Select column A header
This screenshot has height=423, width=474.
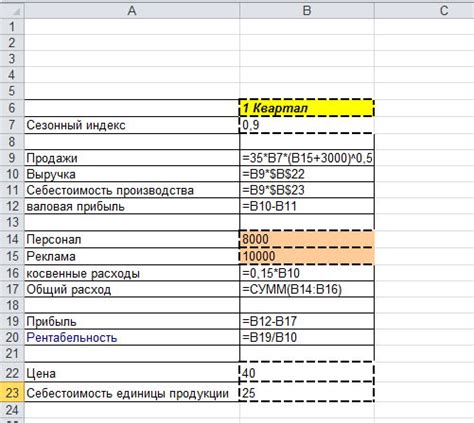[132, 11]
